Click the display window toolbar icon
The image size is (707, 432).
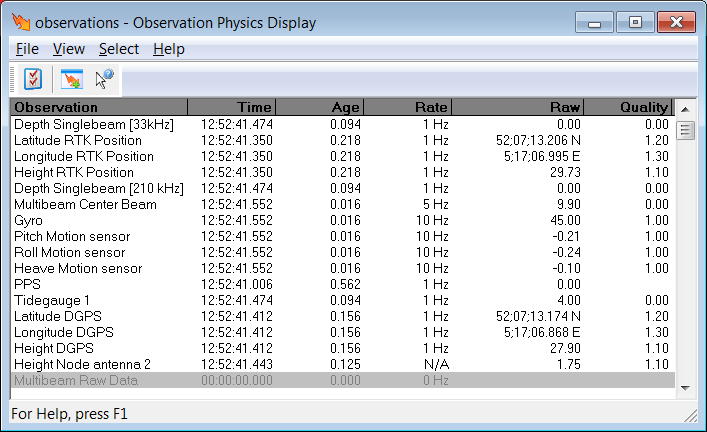click(x=72, y=80)
